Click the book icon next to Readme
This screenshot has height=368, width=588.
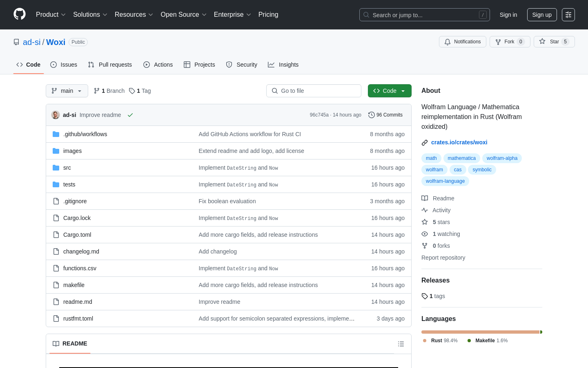point(425,198)
